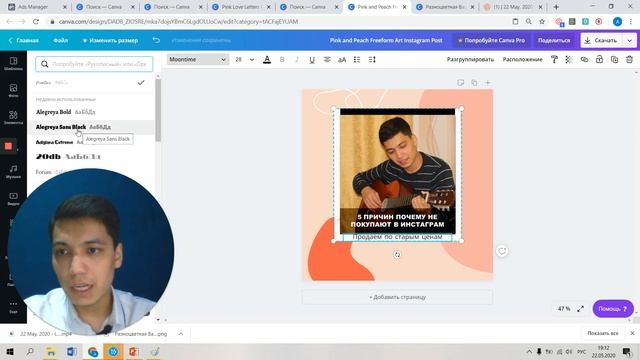This screenshot has width=640, height=360.
Task: Toggle uppercase aA option
Action: (342, 60)
